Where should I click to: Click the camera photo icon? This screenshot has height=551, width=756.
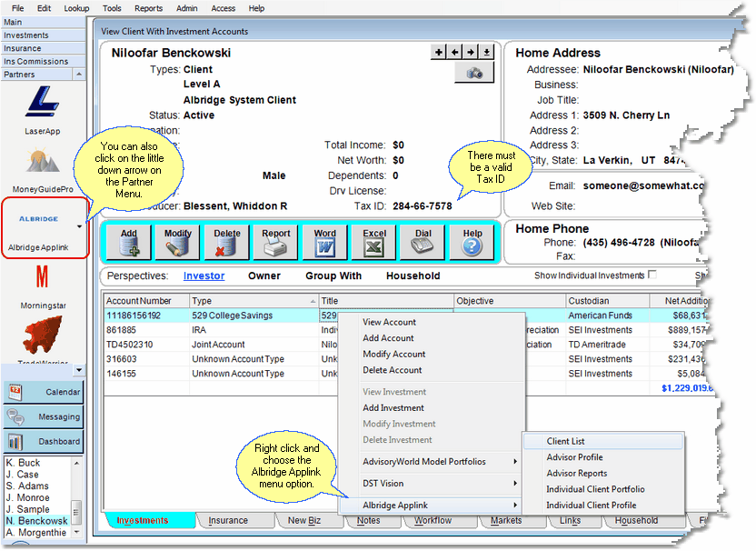(x=473, y=73)
